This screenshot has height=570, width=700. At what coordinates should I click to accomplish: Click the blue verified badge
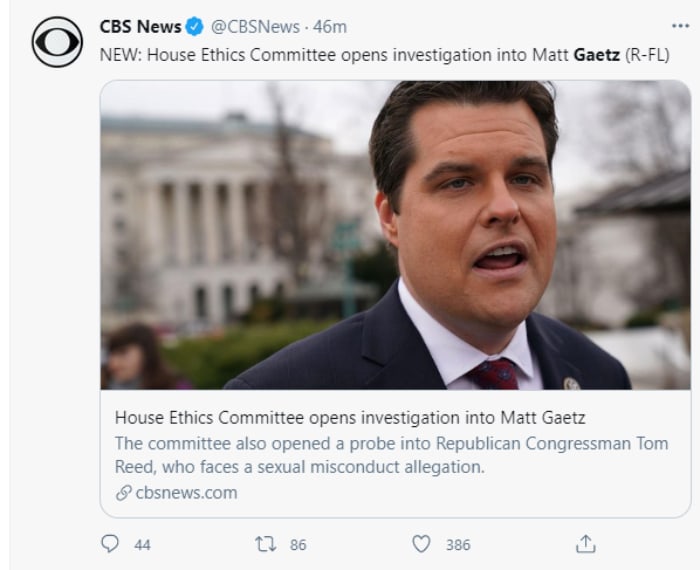coord(196,27)
